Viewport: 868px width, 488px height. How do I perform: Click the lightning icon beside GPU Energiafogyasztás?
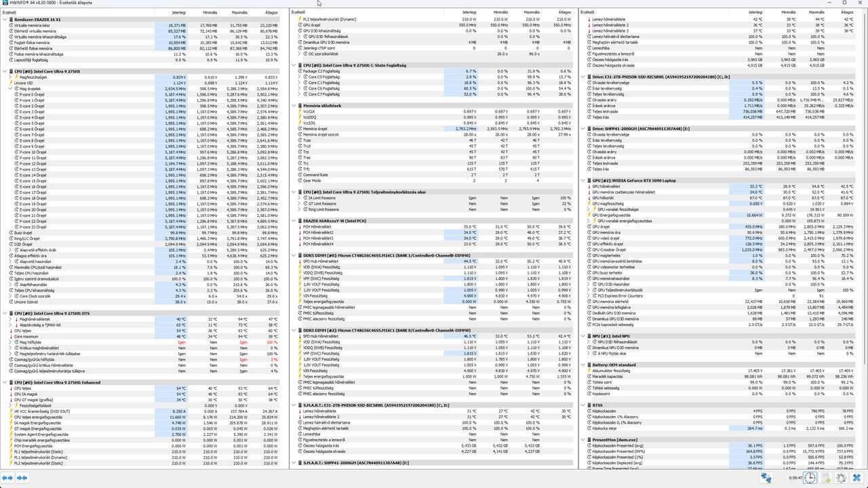click(x=590, y=215)
